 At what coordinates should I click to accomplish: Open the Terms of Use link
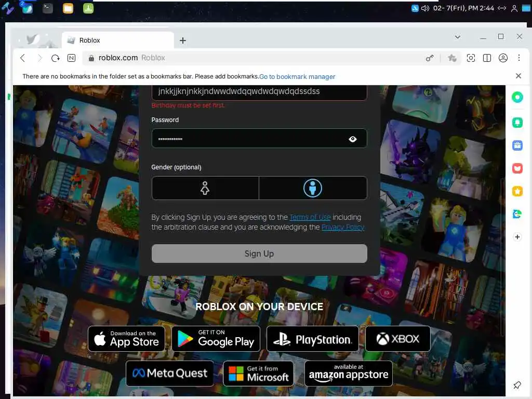[310, 217]
